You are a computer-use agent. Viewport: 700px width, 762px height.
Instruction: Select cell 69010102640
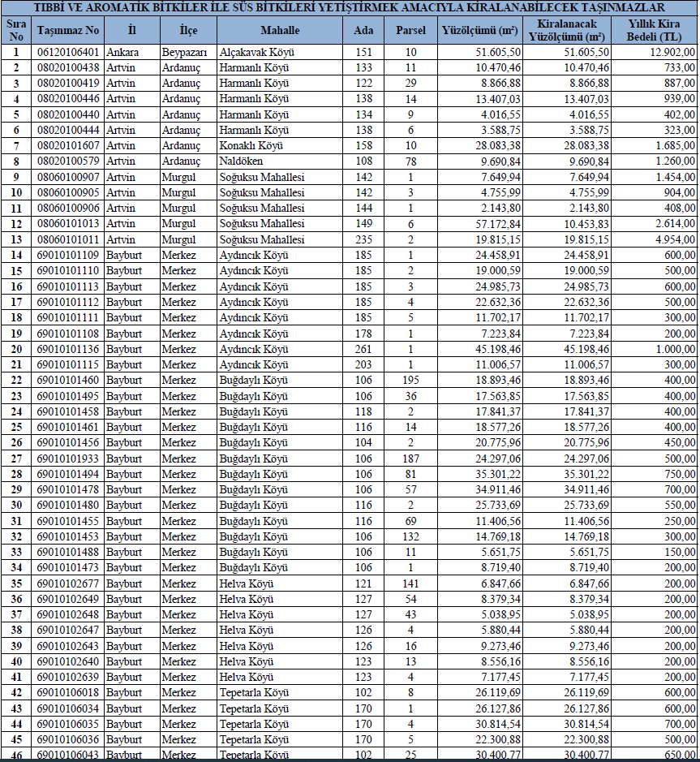tap(68, 661)
